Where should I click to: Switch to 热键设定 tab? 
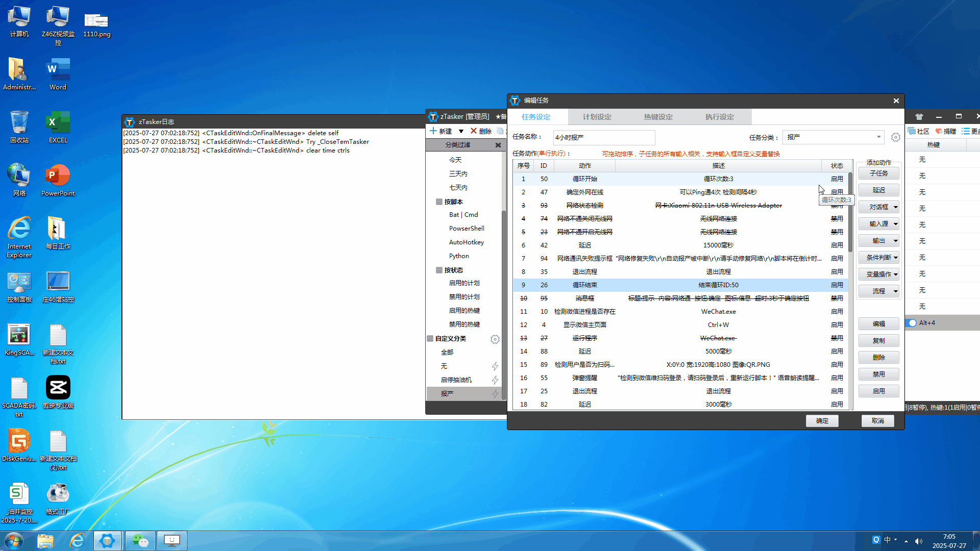[x=658, y=117]
